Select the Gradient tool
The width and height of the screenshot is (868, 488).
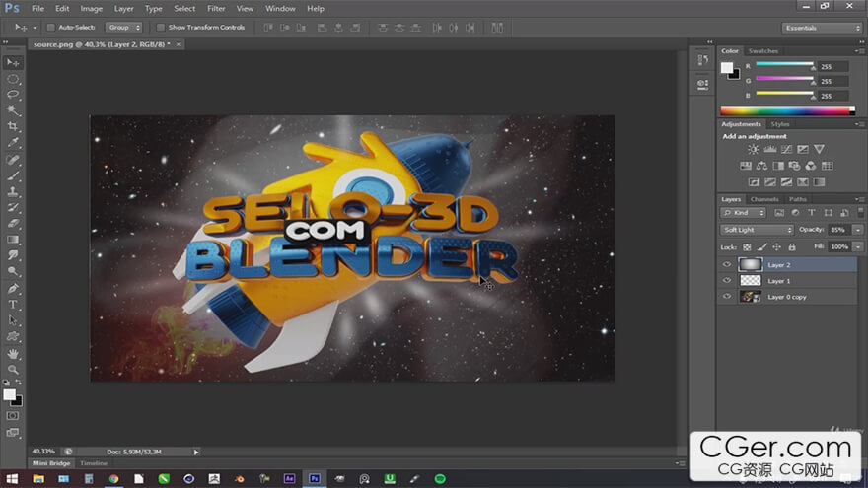pos(13,240)
